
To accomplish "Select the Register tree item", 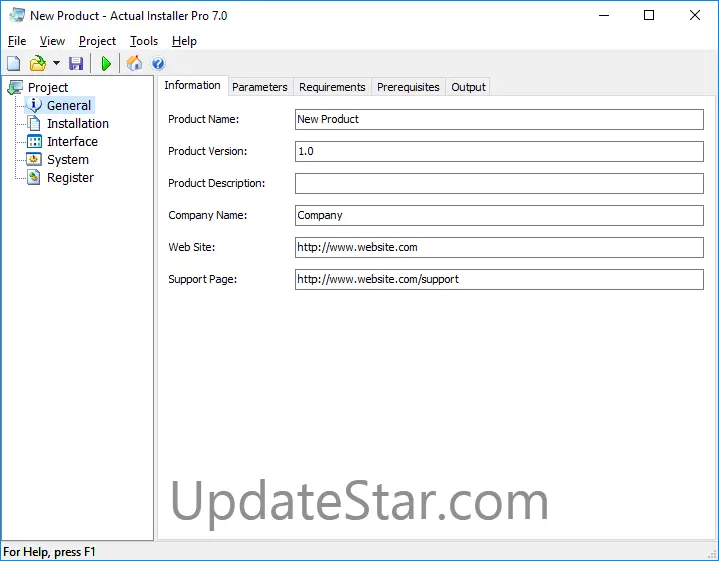I will click(71, 178).
